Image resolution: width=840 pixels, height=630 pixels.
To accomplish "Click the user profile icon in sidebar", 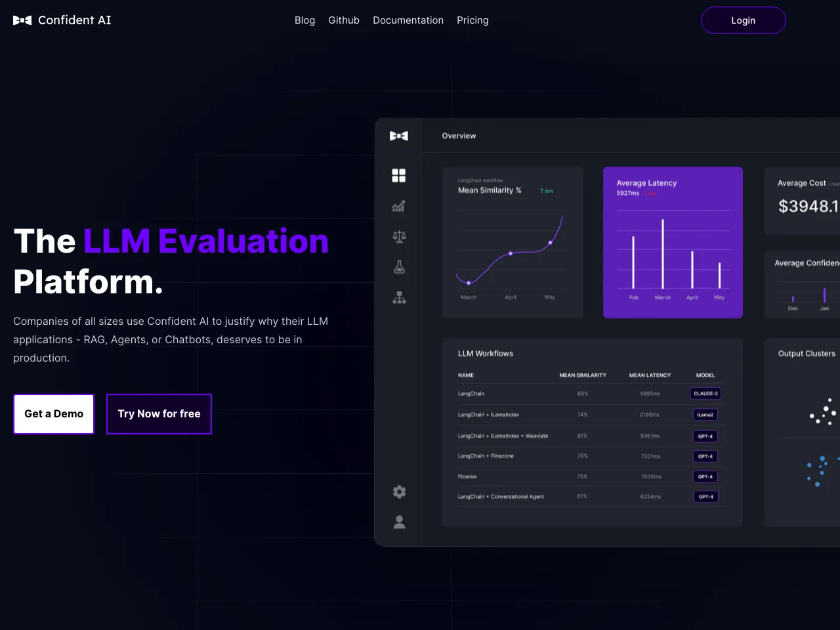I will click(398, 522).
